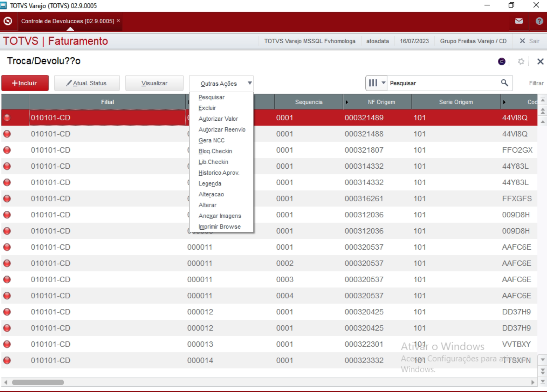Click the 000013 number cell

tap(200, 344)
